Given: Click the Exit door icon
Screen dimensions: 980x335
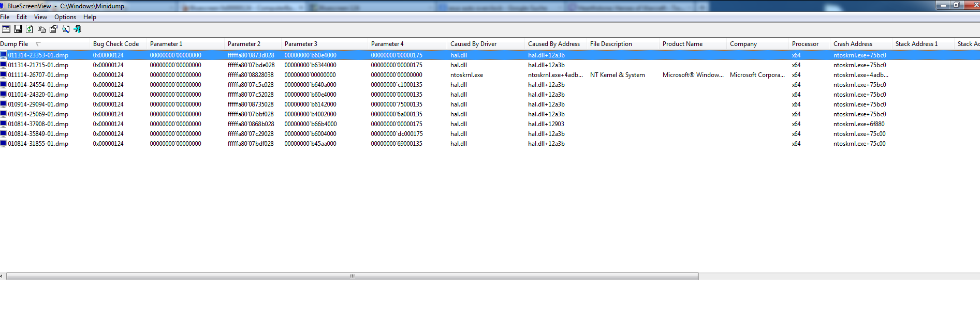Looking at the screenshot, I should (78, 29).
